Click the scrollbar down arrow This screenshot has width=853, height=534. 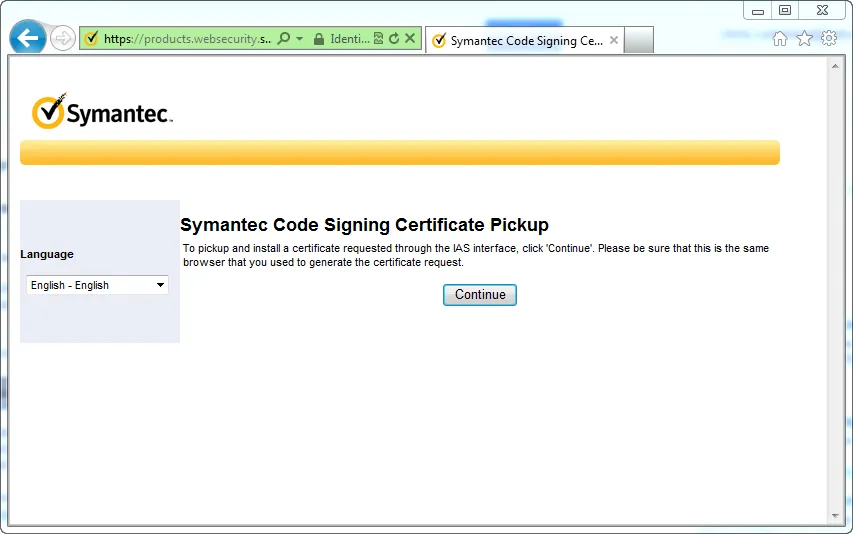click(x=835, y=516)
